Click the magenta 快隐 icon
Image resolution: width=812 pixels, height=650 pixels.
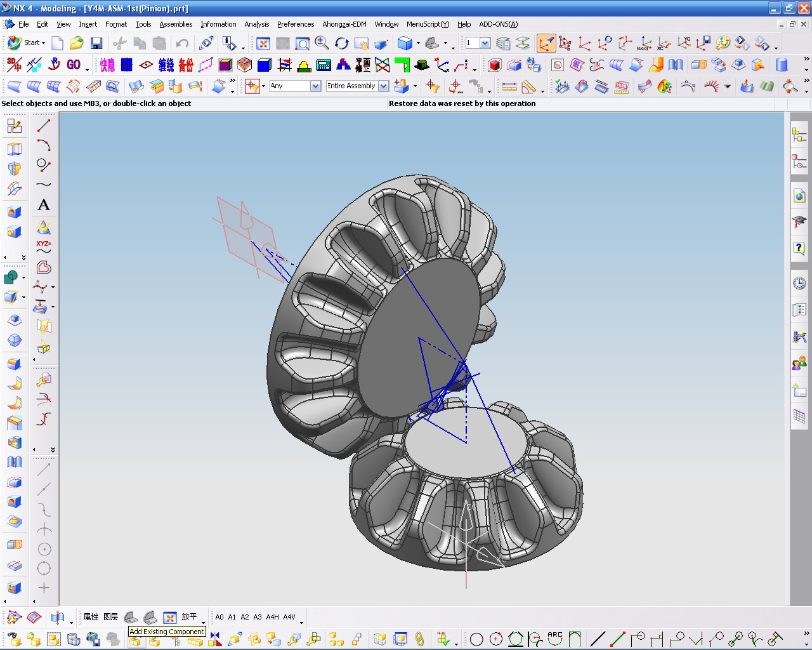[x=107, y=65]
